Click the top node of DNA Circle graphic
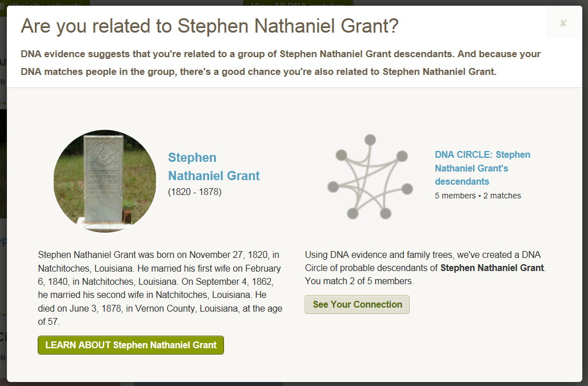The image size is (588, 386). (370, 140)
